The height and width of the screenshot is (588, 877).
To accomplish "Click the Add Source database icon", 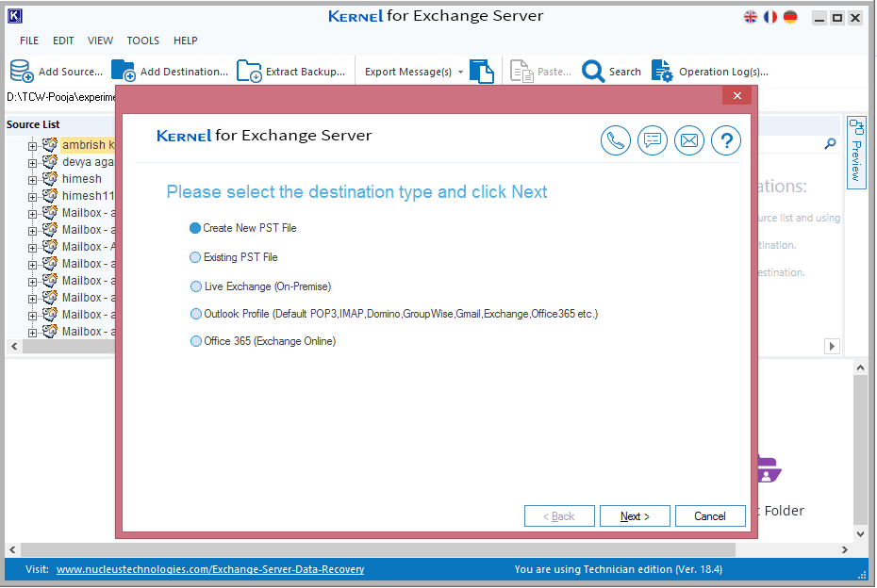I will pos(22,71).
